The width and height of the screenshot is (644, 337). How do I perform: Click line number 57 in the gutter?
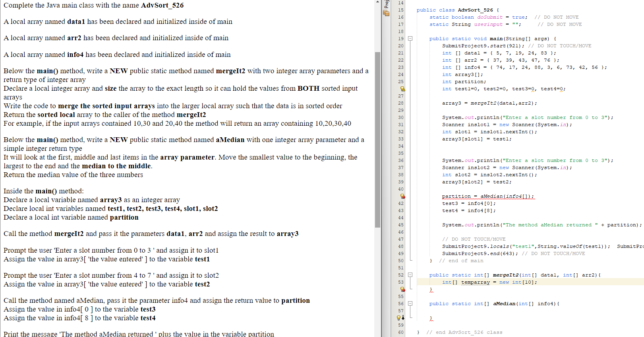[x=400, y=311]
